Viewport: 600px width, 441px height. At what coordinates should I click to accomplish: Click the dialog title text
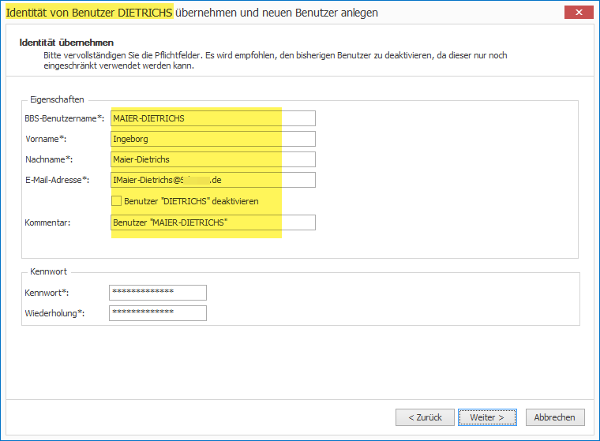click(x=192, y=13)
